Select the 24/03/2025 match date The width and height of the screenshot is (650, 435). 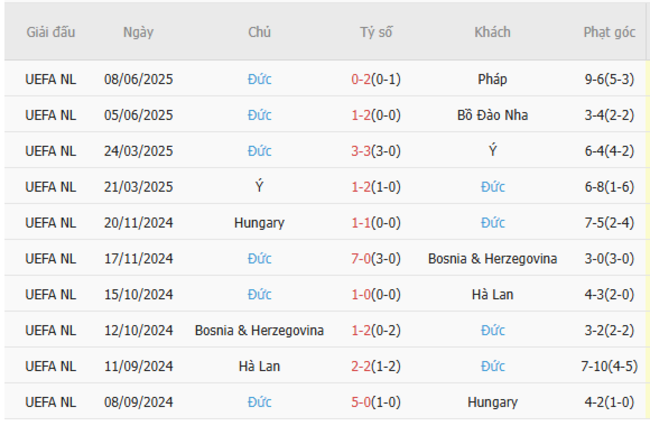pos(139,151)
